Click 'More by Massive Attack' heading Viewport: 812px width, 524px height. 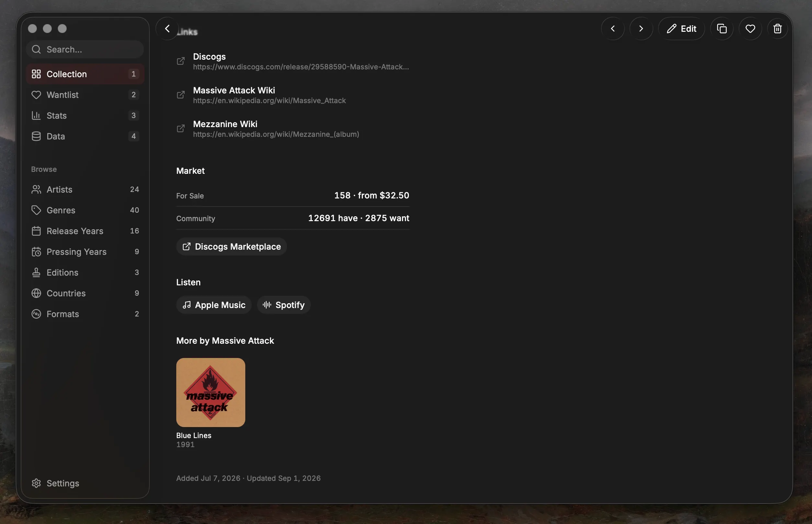point(225,340)
